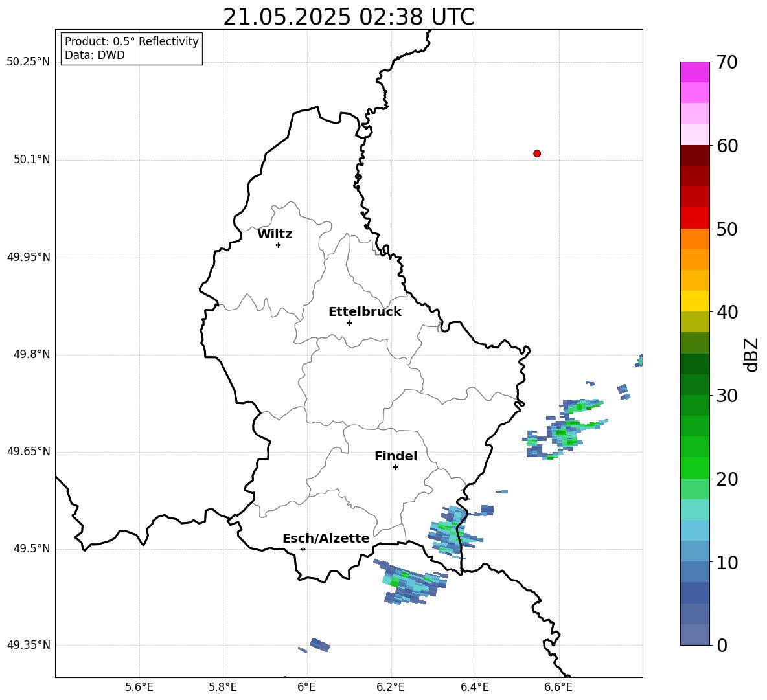Click the Ettelbruck station cross marker
Viewport: 767px width, 700px height.
tap(349, 322)
